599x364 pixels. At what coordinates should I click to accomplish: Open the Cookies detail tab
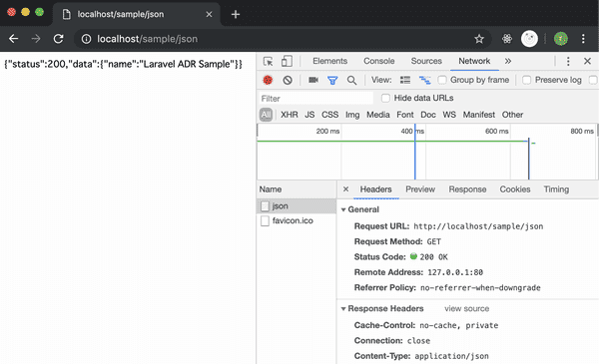coord(515,189)
